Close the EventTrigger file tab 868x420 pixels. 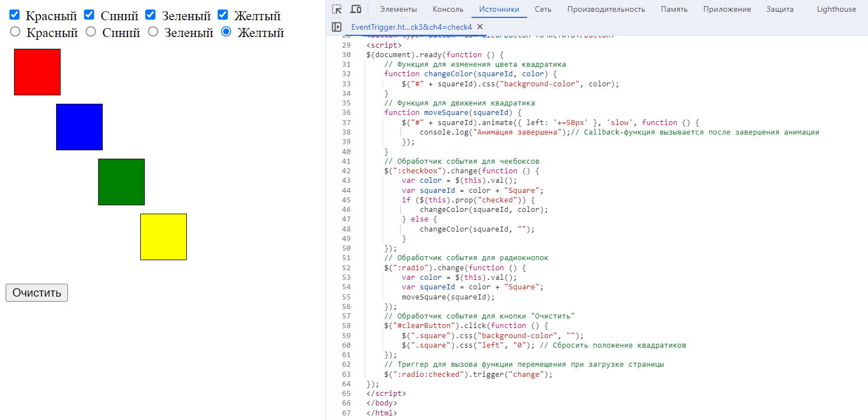[x=480, y=27]
